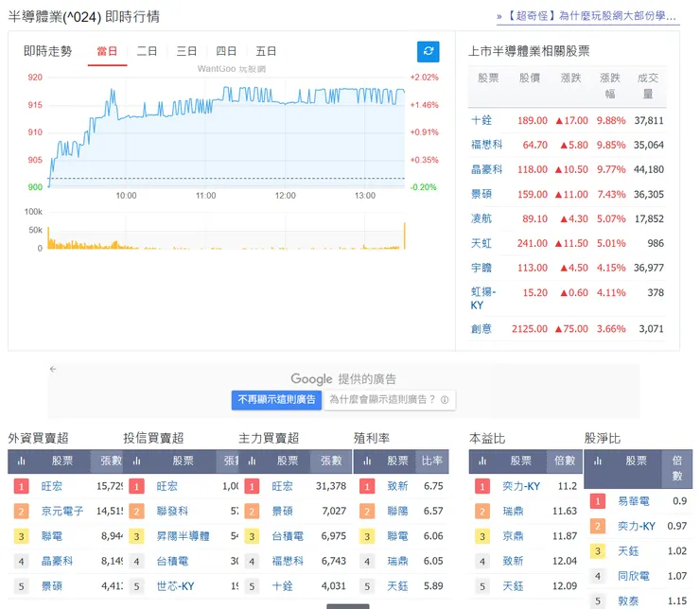Switch to the 三日 chart tab
Image resolution: width=700 pixels, height=609 pixels.
tap(186, 51)
